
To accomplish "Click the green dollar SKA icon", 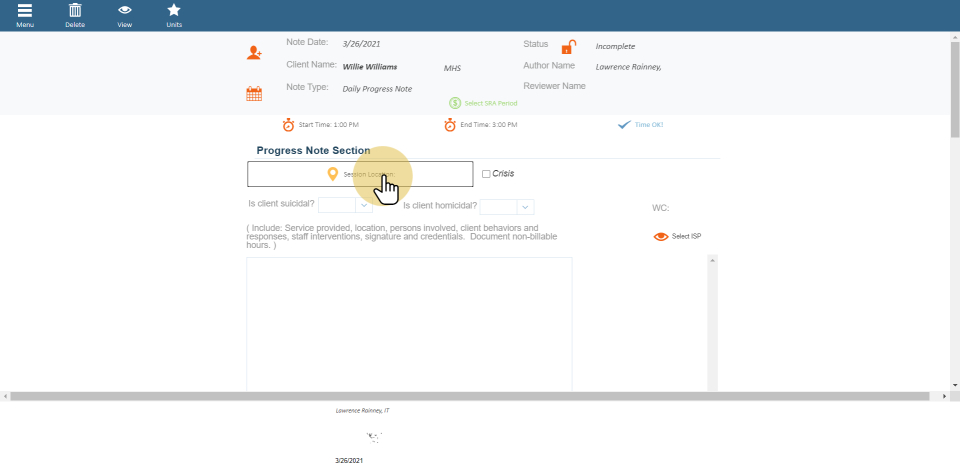I will pyautogui.click(x=455, y=103).
